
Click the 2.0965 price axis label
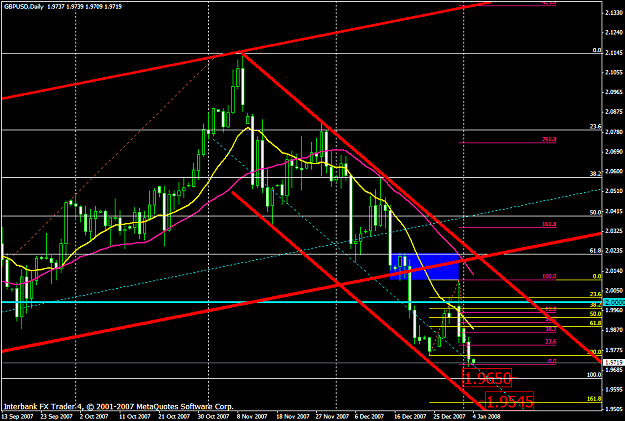[x=614, y=92]
